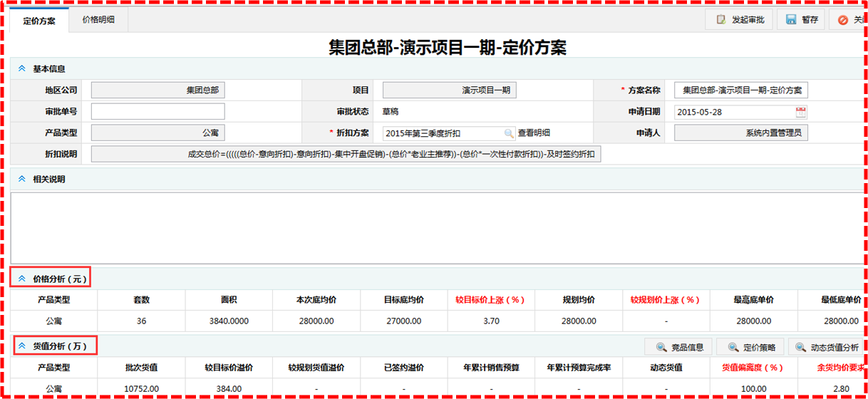Viewport: 868px width, 399px height.
Task: Click the 暂存 floppy disk icon
Action: [791, 20]
